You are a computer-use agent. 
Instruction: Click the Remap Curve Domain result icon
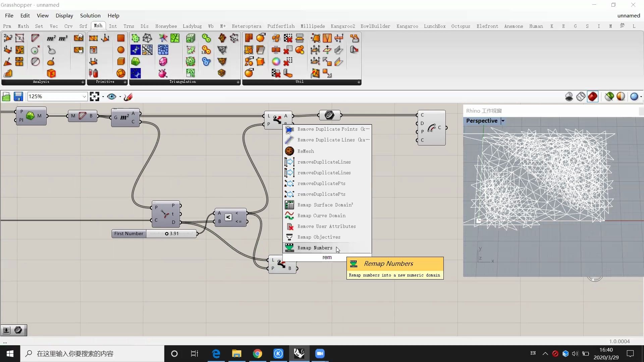289,216
